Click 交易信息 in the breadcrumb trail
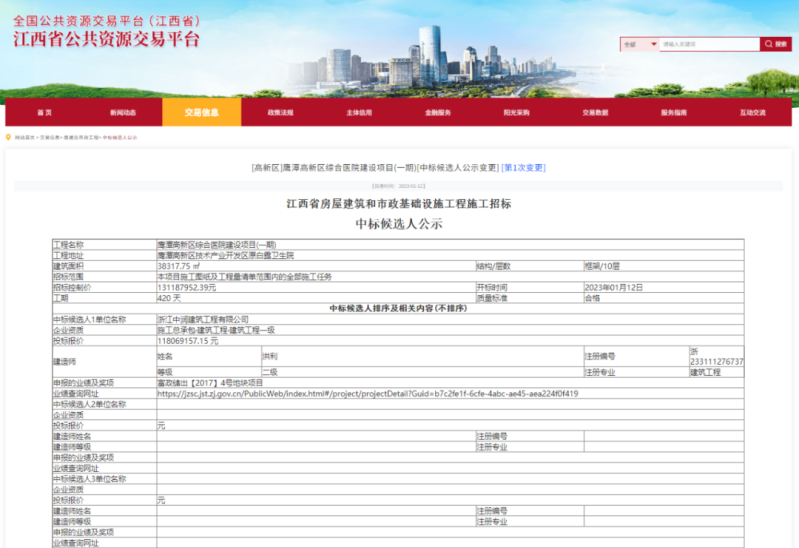Image resolution: width=799 pixels, height=548 pixels. coord(49,137)
